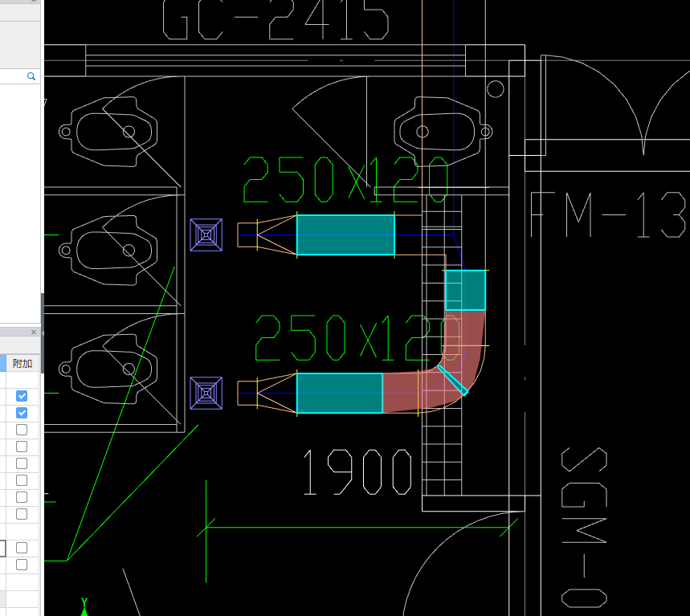Select the small circle floor drain symbol
This screenshot has height=616, width=690.
(496, 89)
